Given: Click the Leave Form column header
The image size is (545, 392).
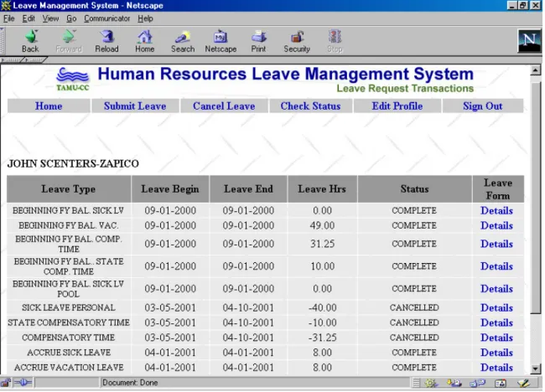Looking at the screenshot, I should pyautogui.click(x=498, y=189).
